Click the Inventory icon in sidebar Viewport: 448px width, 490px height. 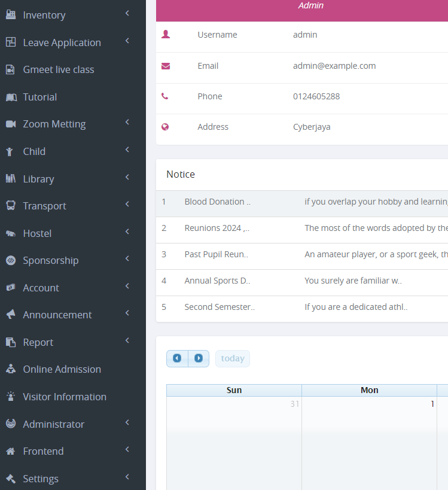coord(11,15)
